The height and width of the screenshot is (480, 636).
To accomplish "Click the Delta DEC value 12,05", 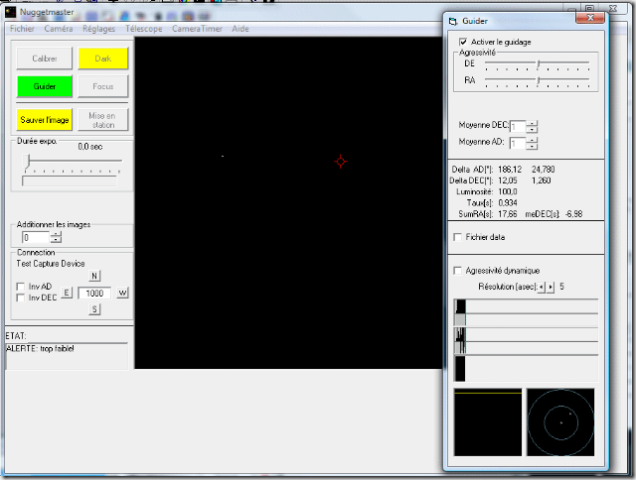I will 507,181.
